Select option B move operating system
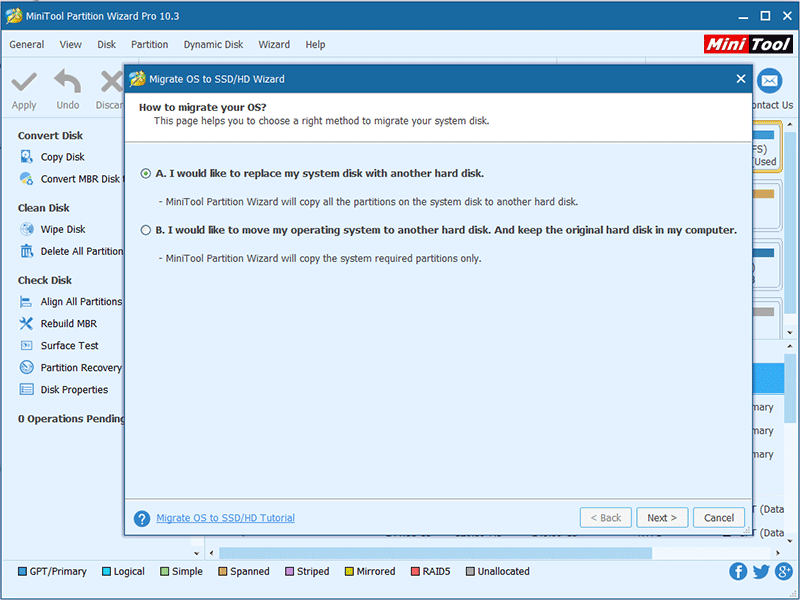 pos(145,230)
